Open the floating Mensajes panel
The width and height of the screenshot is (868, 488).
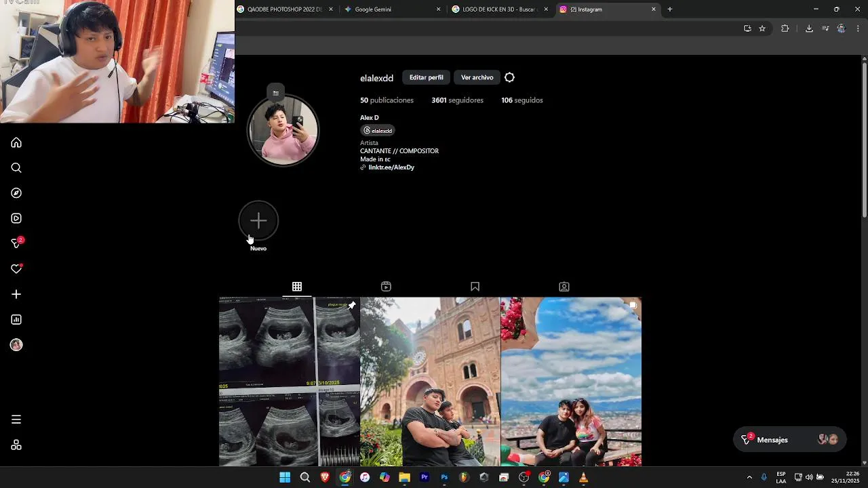pos(790,440)
